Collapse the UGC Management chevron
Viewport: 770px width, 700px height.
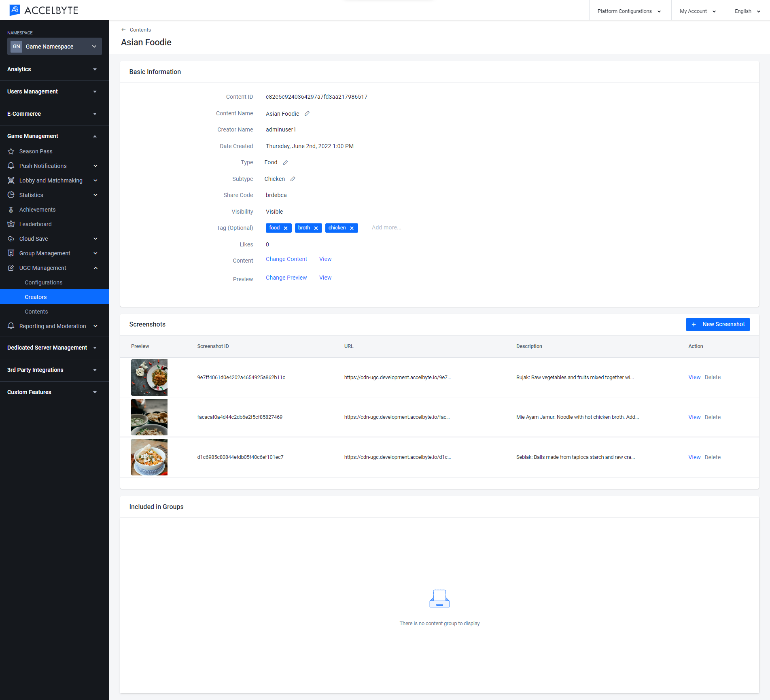coord(95,268)
